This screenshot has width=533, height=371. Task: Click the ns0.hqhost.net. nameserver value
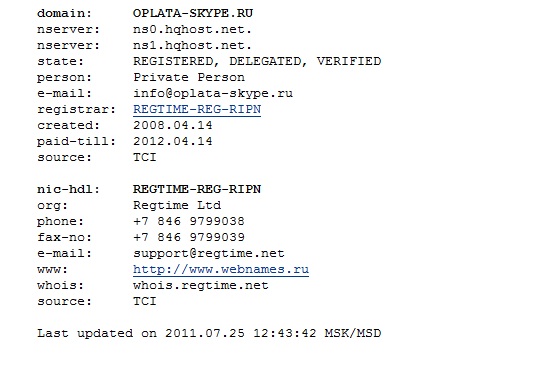(x=192, y=30)
